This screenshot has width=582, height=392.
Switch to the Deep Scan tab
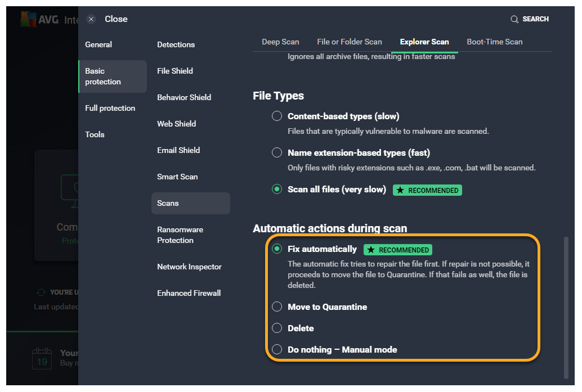pos(280,42)
